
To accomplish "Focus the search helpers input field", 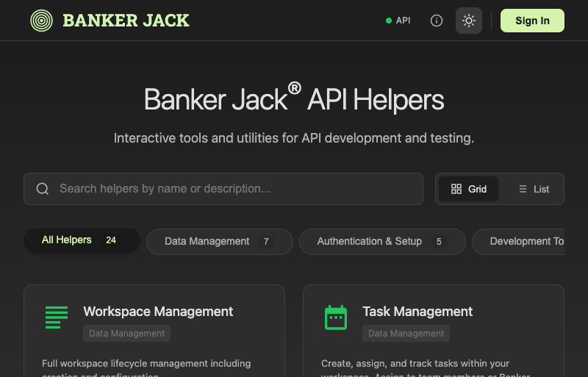I will (235, 189).
